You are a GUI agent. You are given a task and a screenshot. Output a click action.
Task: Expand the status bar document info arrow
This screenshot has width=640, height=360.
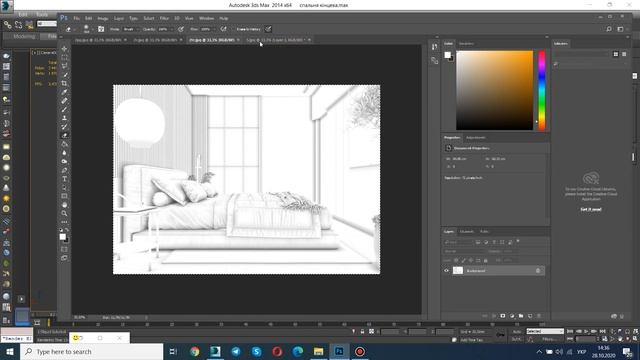(146, 317)
